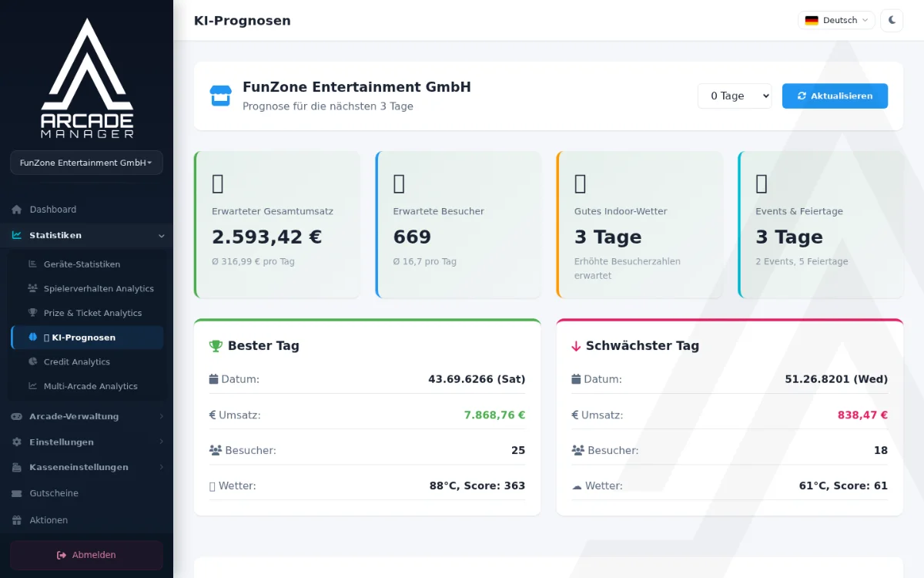Click the Arcade Manager logo
Image resolution: width=924 pixels, height=578 pixels.
(87, 79)
